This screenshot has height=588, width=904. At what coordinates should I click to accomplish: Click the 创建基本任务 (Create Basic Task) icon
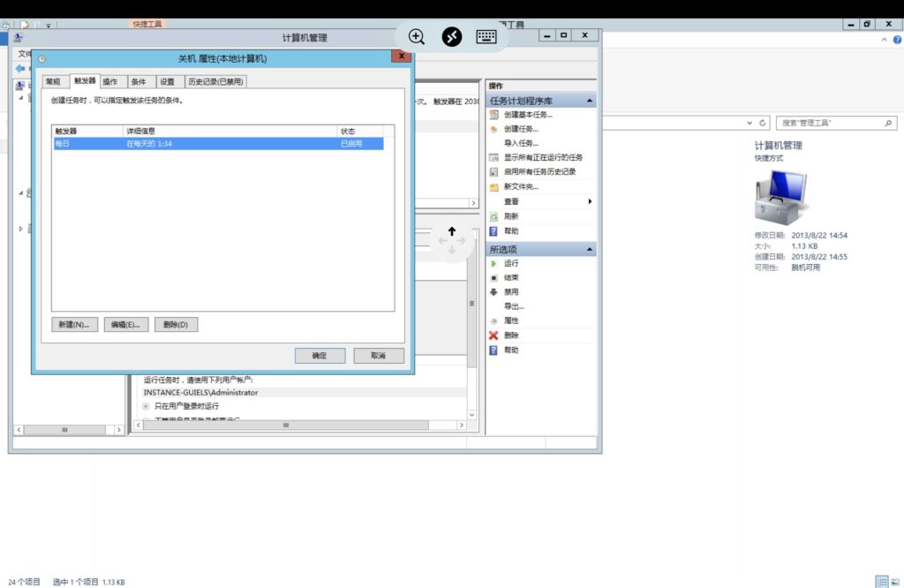point(494,115)
